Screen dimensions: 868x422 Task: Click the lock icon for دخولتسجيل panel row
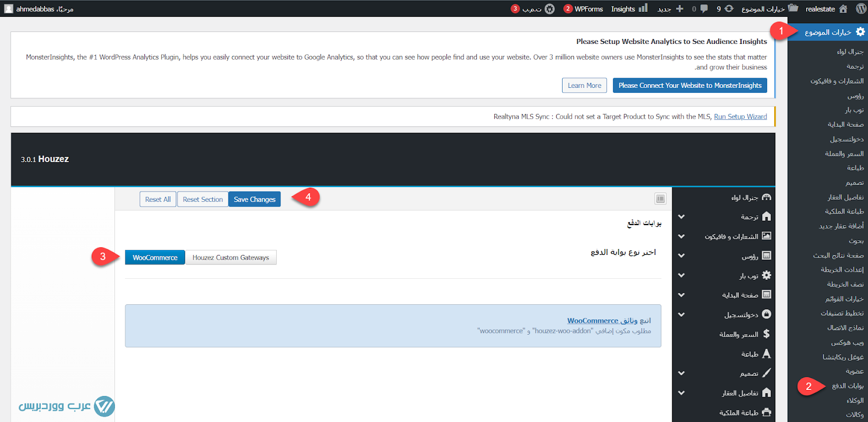tap(767, 314)
